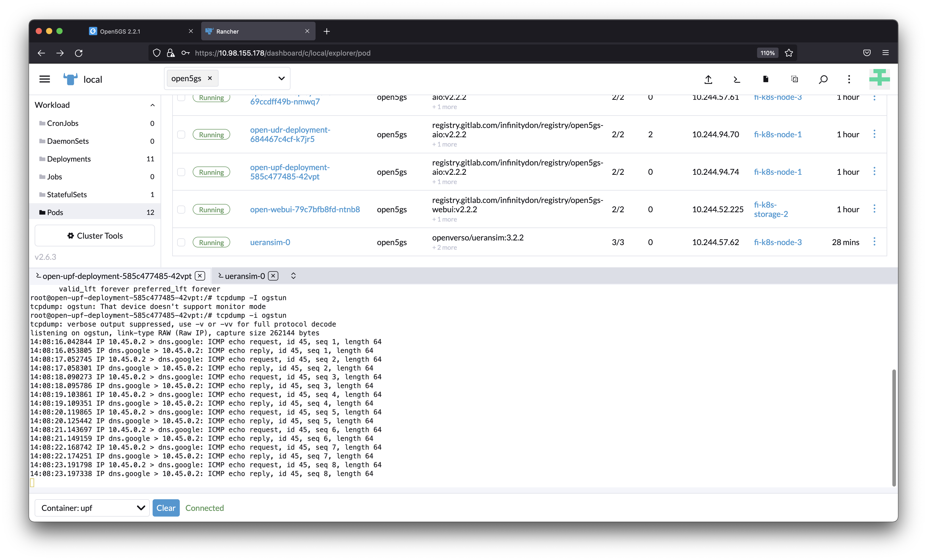
Task: Click the Cluster Tools button
Action: (95, 236)
